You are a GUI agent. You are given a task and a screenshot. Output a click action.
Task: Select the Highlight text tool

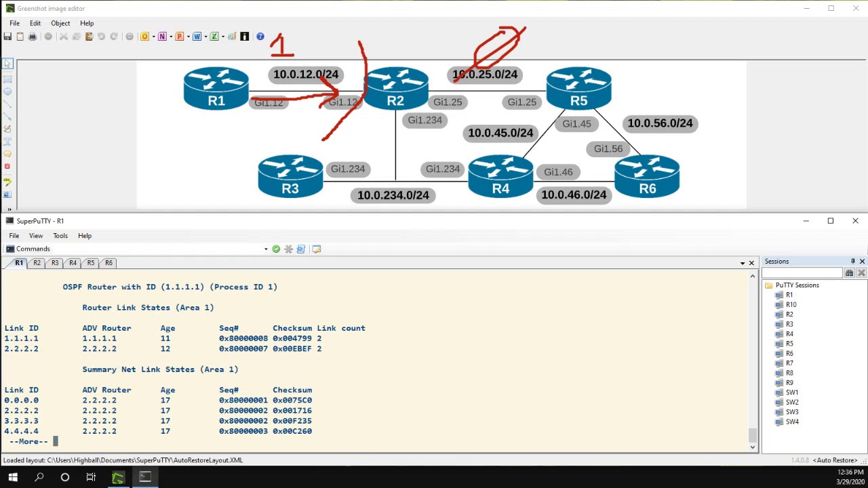point(7,182)
